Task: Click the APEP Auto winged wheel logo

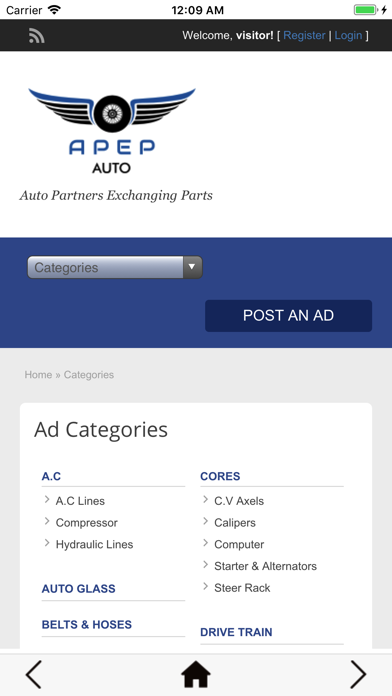Action: 112,130
